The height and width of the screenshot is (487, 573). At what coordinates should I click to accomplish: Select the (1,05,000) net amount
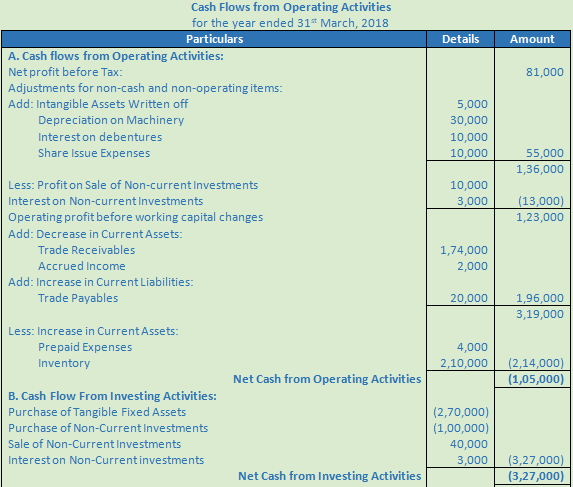[536, 379]
